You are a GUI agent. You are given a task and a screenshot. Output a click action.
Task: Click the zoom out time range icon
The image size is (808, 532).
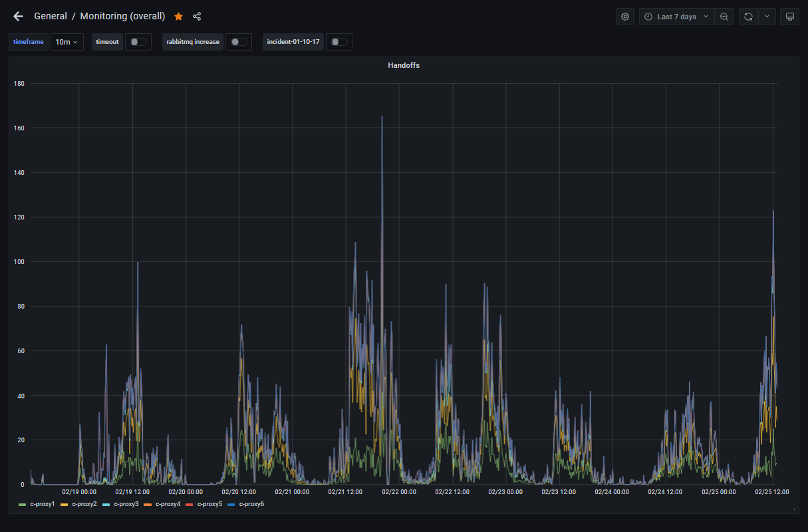coord(724,17)
